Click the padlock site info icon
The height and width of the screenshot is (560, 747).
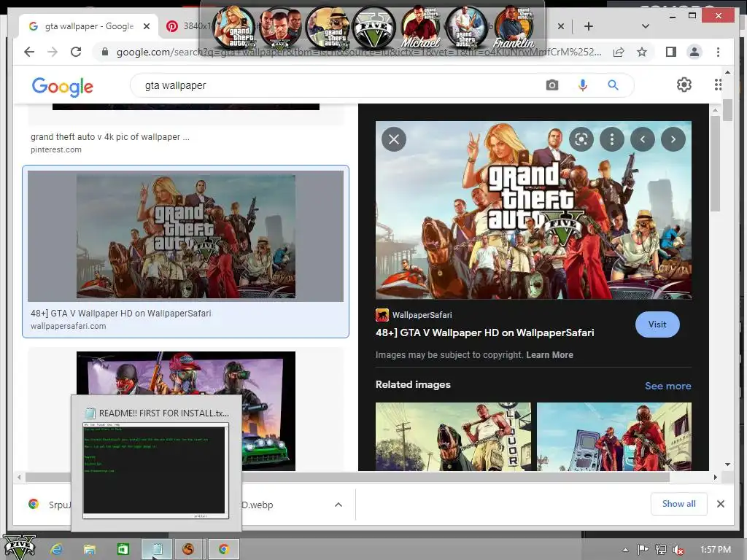coord(105,52)
